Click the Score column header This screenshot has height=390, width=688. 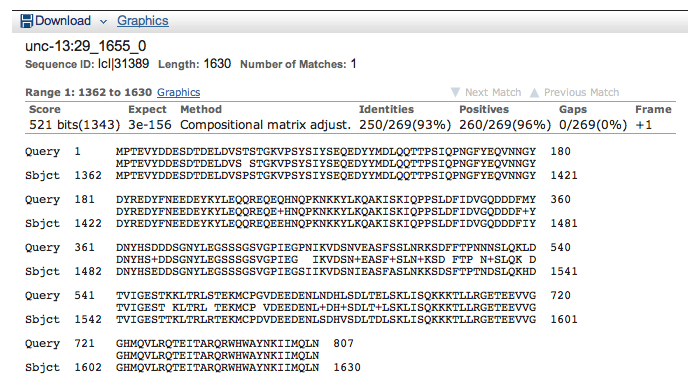[45, 109]
